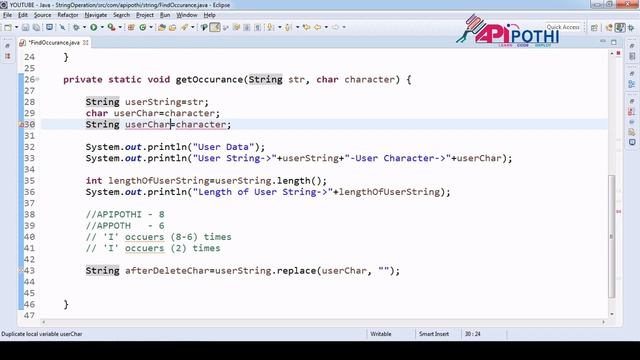Switch to the Java EE perspective icon
The image size is (640, 360).
pyautogui.click(x=609, y=27)
